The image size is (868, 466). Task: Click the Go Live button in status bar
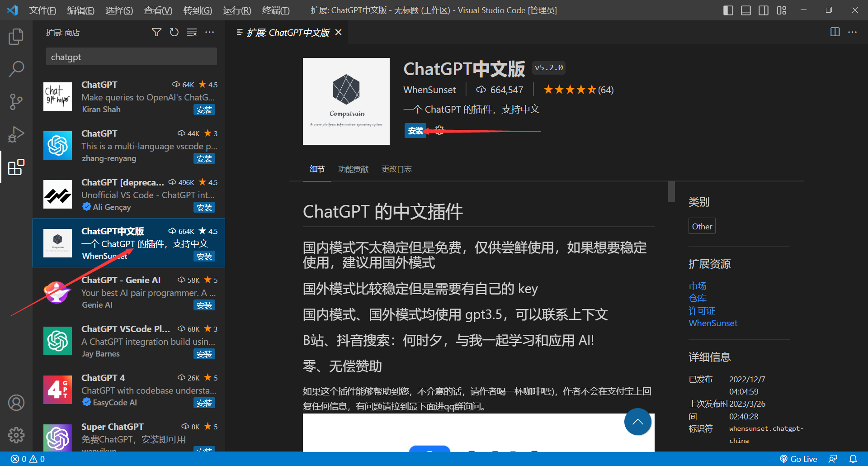(798, 459)
